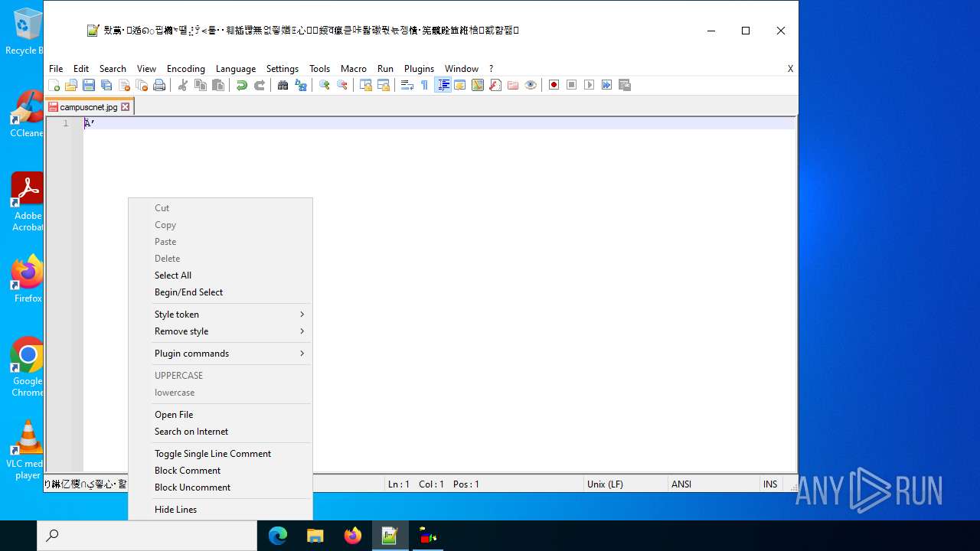This screenshot has width=980, height=551.
Task: Open the Encoding menu
Action: click(x=186, y=68)
